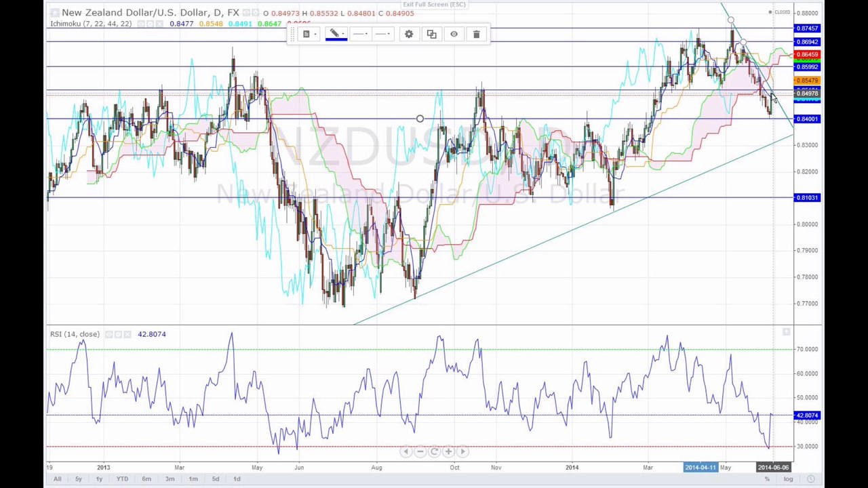Reset the chart view
Image resolution: width=868 pixels, height=488 pixels.
point(434,451)
